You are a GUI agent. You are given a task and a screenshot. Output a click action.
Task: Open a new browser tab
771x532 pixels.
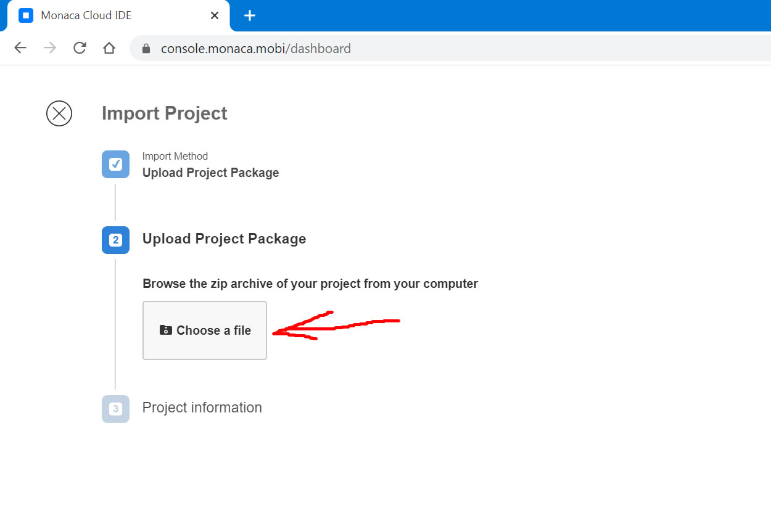(249, 15)
